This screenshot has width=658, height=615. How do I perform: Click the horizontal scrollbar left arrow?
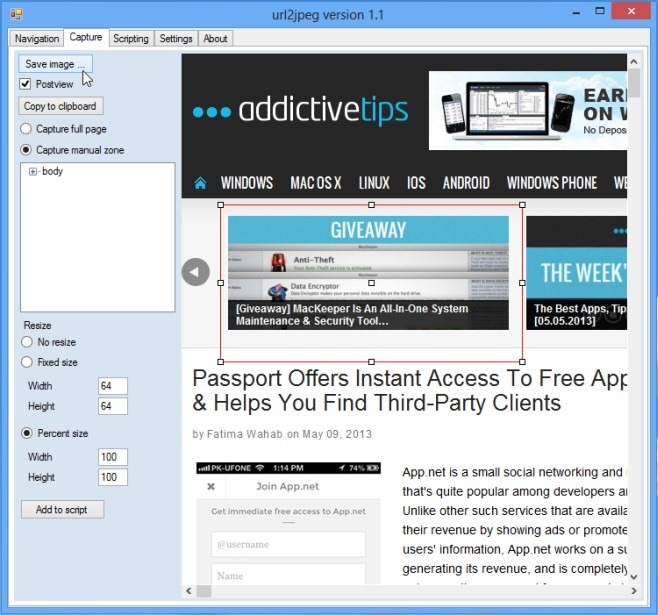(x=189, y=591)
